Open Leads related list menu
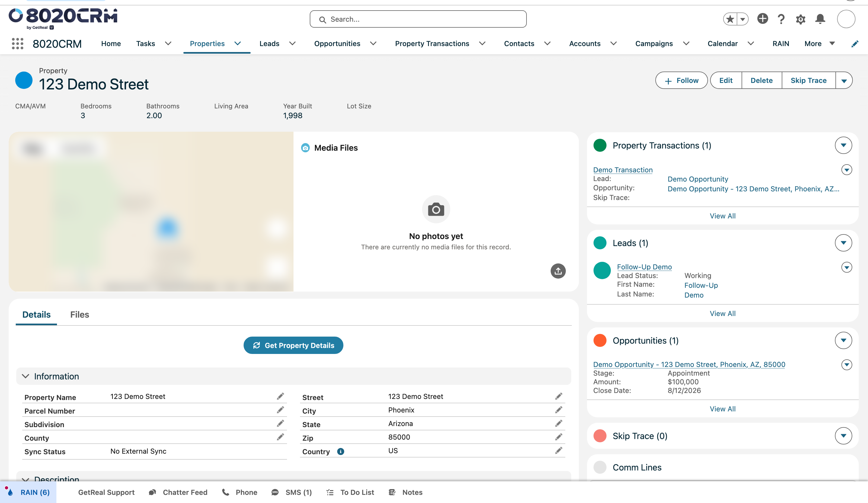868x503 pixels. [843, 243]
